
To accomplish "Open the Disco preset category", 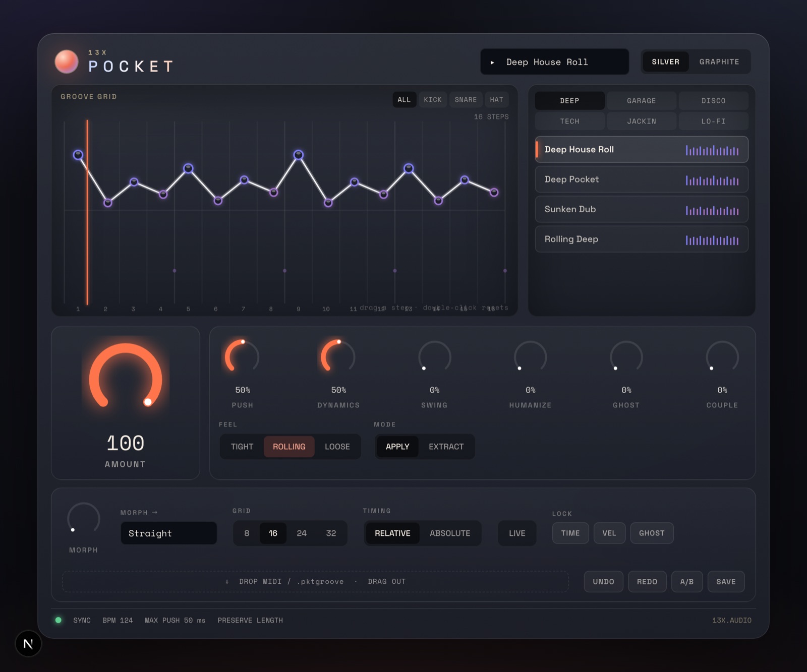I will [x=713, y=101].
